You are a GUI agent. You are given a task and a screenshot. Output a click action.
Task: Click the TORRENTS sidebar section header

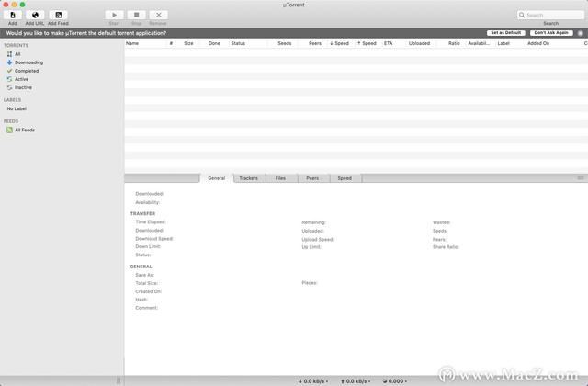(17, 45)
